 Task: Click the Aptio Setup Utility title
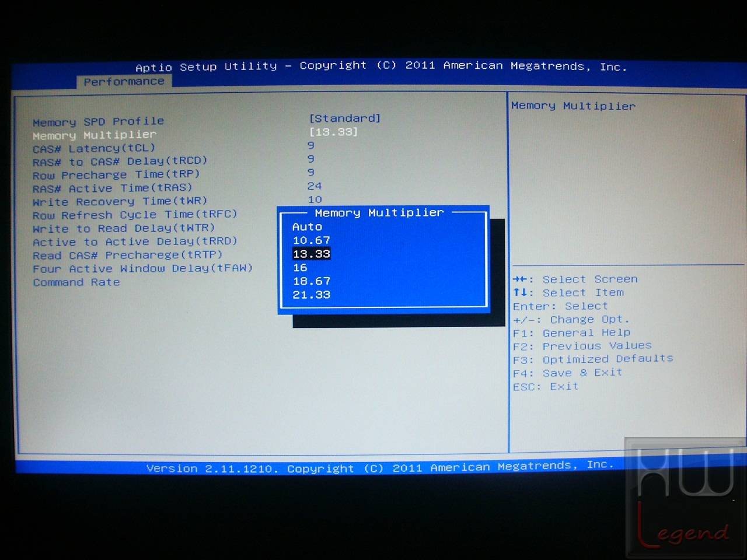tap(381, 66)
